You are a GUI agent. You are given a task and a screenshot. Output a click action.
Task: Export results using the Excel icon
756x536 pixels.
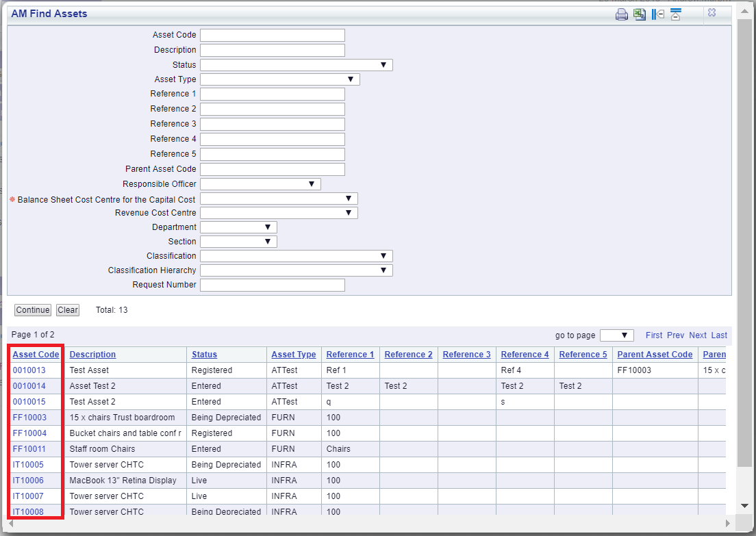[x=640, y=14]
